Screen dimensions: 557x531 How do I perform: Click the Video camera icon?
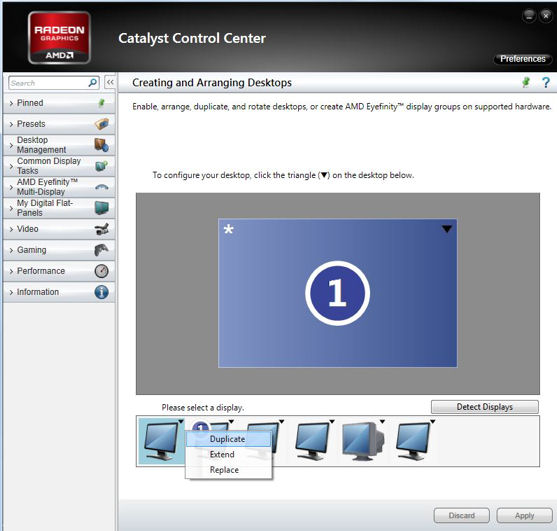tap(102, 229)
